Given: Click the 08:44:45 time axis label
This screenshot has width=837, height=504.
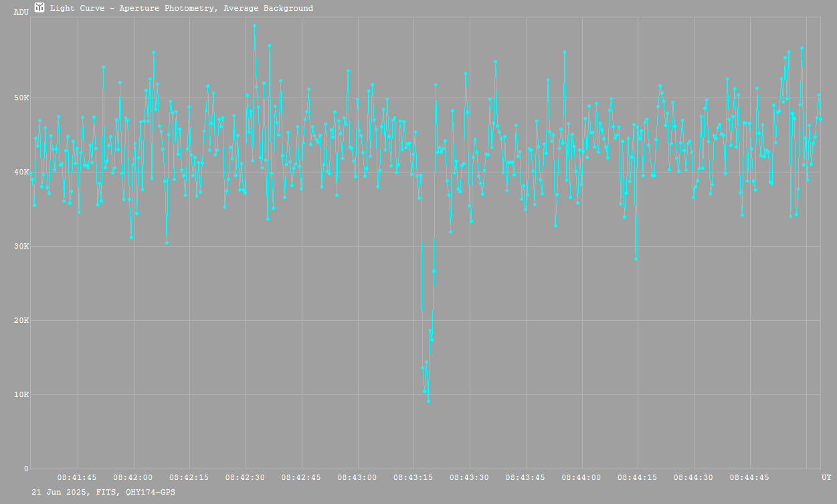Looking at the screenshot, I should 749,478.
